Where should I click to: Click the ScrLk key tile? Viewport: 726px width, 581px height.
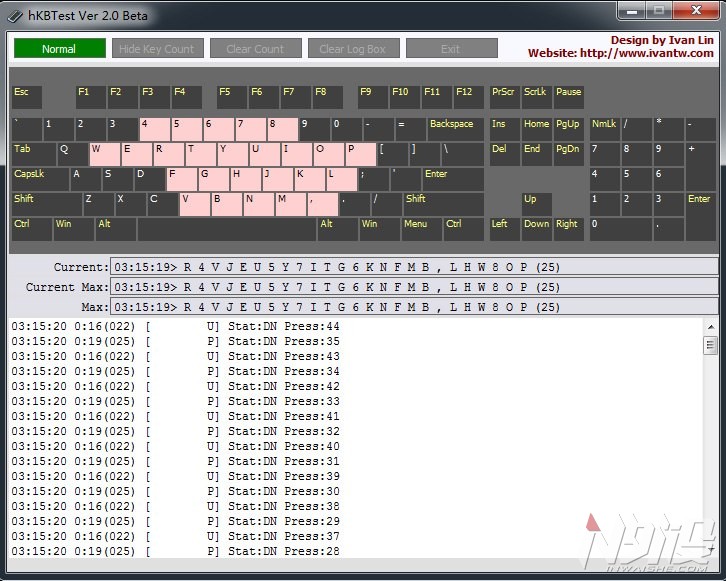pyautogui.click(x=537, y=97)
